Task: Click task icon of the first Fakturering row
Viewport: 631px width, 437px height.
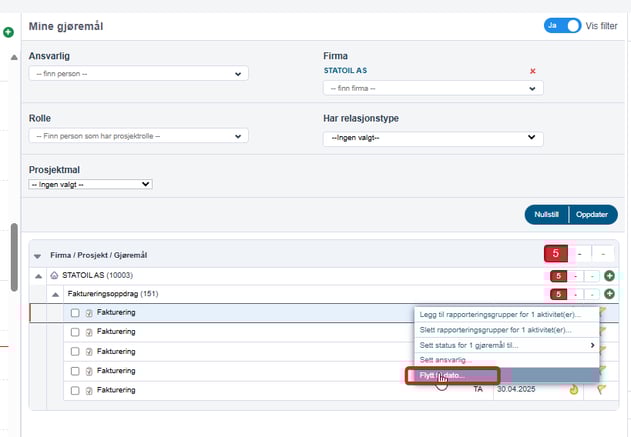Action: click(89, 313)
